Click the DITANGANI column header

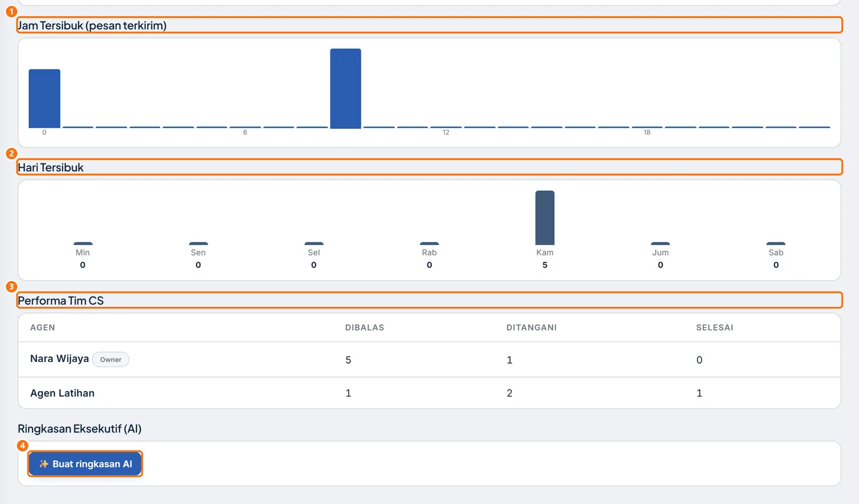coord(531,328)
